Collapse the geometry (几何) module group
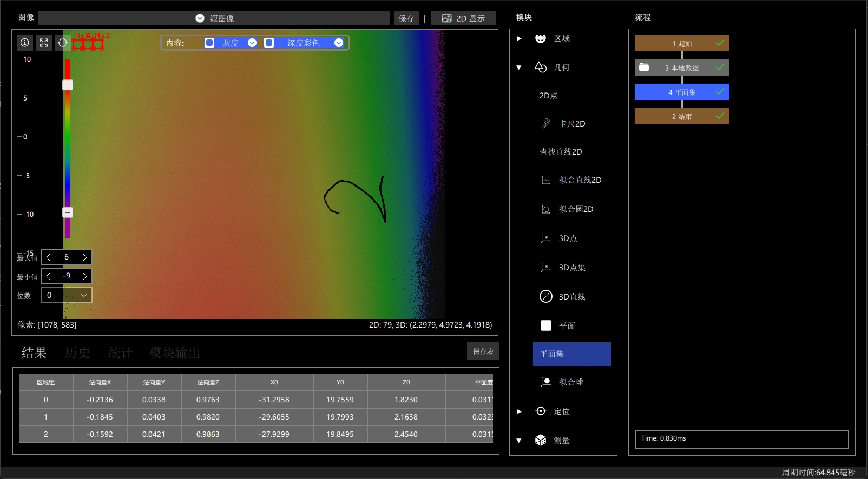This screenshot has height=479, width=868. (519, 68)
